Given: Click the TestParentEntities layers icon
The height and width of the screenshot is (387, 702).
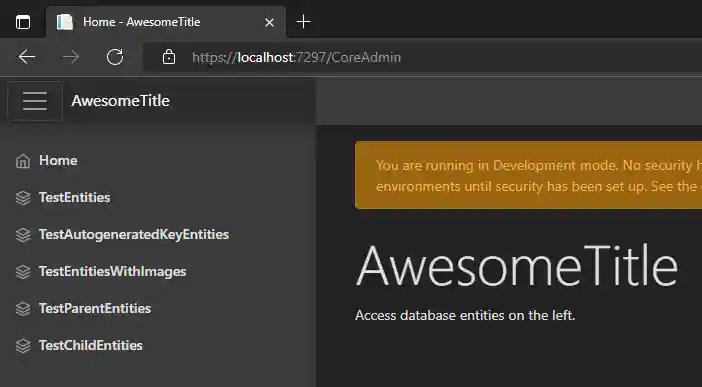Looking at the screenshot, I should (x=23, y=309).
